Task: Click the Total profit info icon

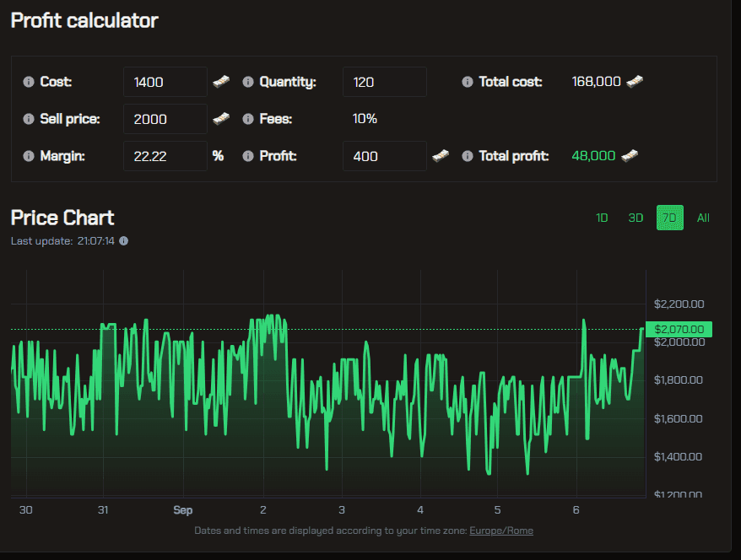Action: pos(467,155)
